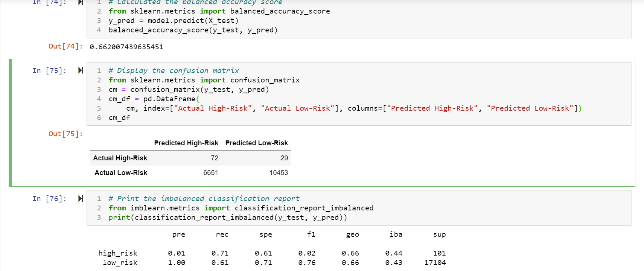This screenshot has width=644, height=271.
Task: Click the "Actual High-Risk" string in code
Action: coord(213,108)
